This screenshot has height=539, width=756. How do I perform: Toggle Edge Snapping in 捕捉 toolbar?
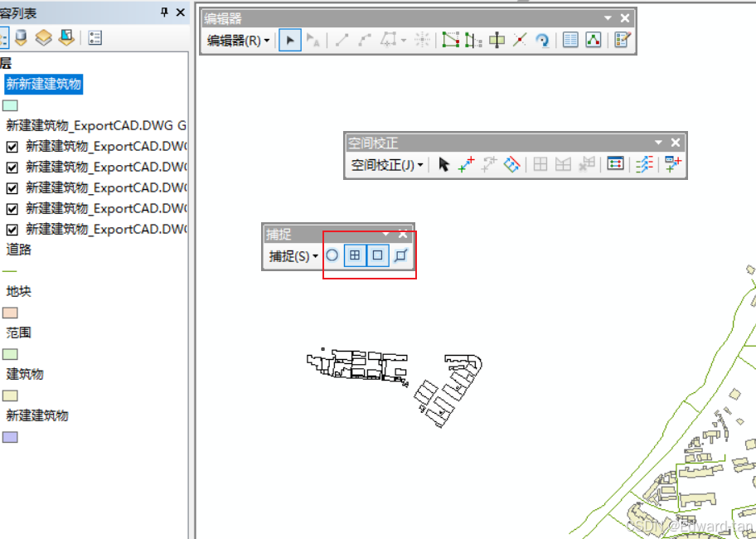pos(400,255)
